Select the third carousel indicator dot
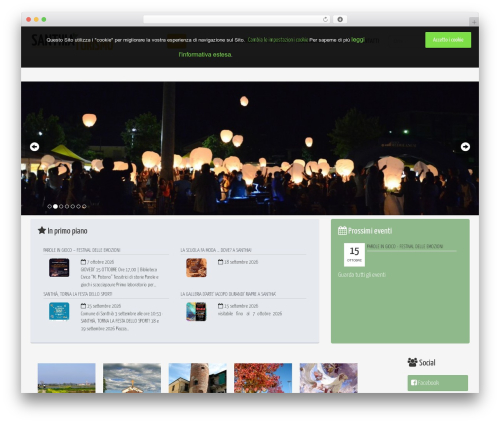 pyautogui.click(x=61, y=207)
